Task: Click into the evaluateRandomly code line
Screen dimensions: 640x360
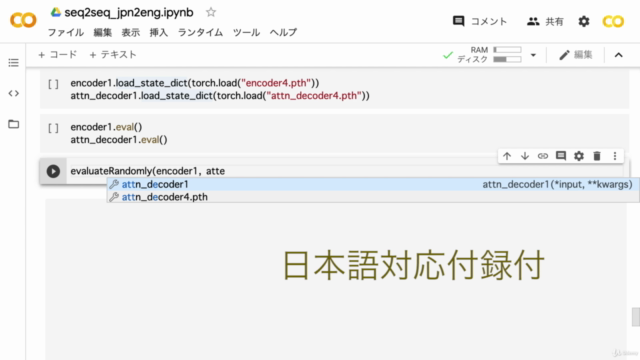Action: (147, 171)
